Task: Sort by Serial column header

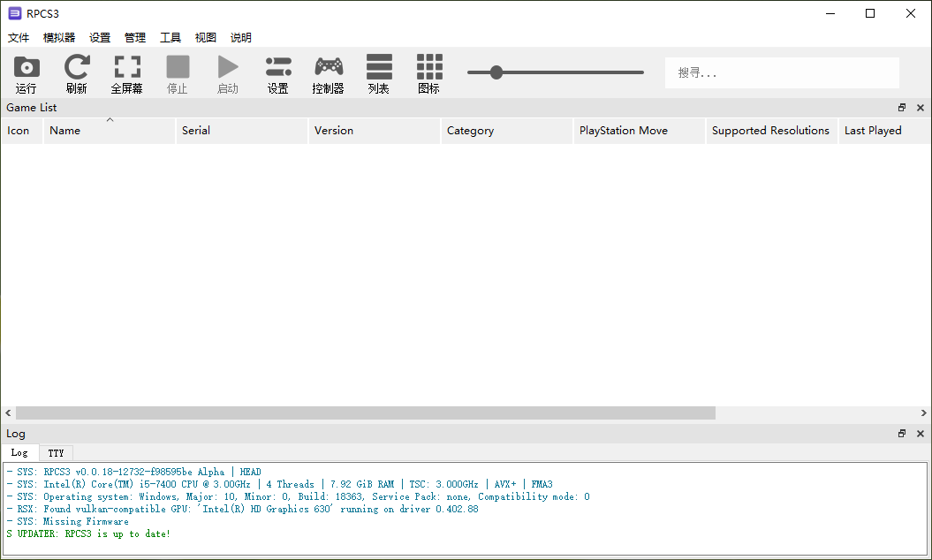Action: tap(242, 131)
